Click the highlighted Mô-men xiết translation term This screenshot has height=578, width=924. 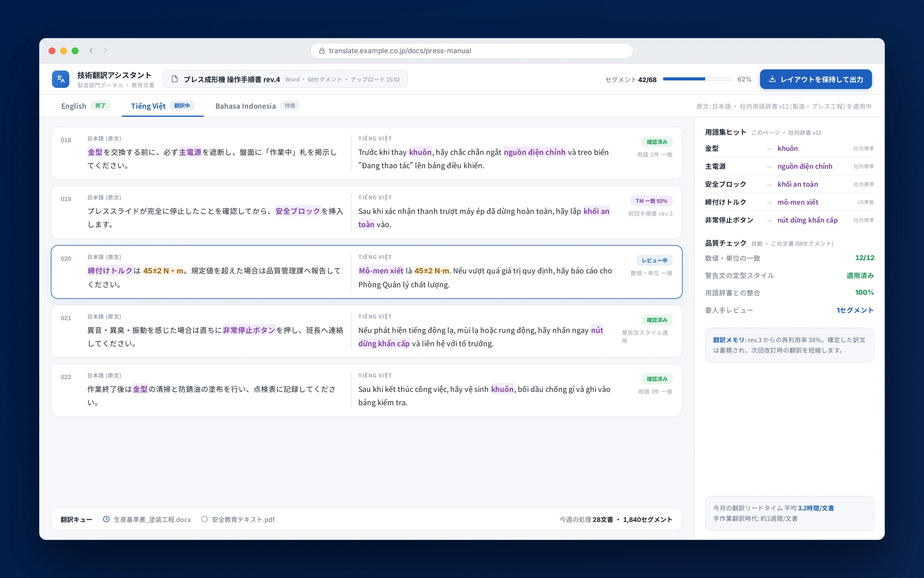(x=381, y=271)
